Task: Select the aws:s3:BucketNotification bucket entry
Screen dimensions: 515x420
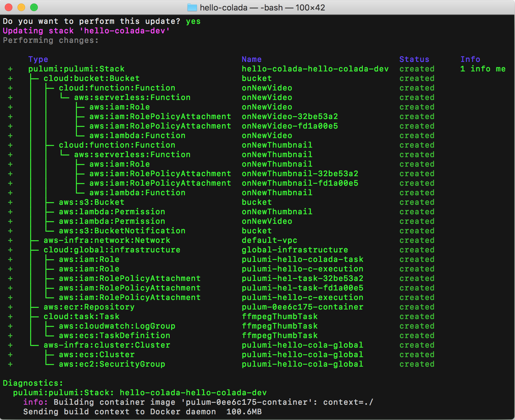Action: pos(256,231)
